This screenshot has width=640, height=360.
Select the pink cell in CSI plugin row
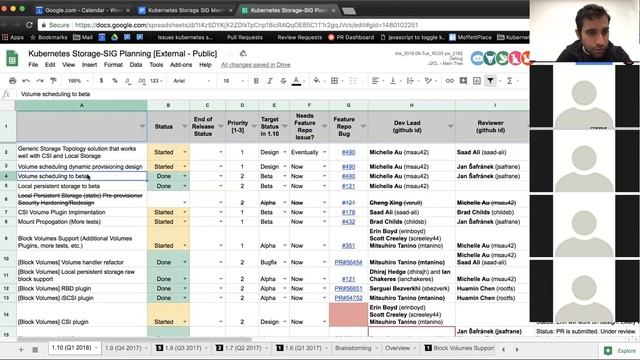pos(348,315)
